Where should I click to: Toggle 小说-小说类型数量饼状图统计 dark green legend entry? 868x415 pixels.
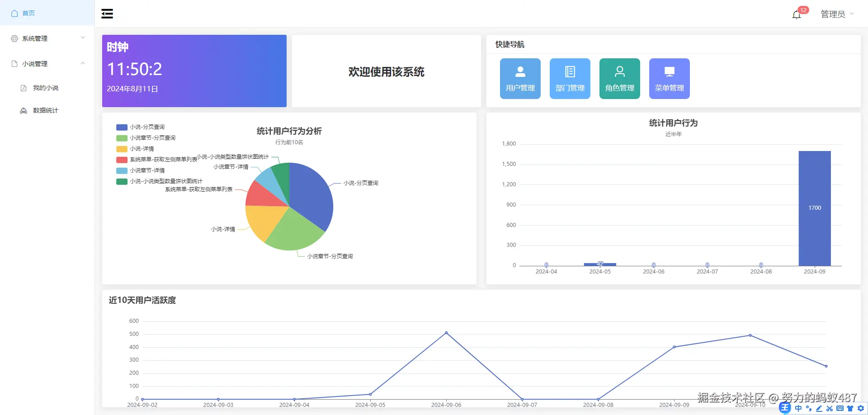pos(160,181)
